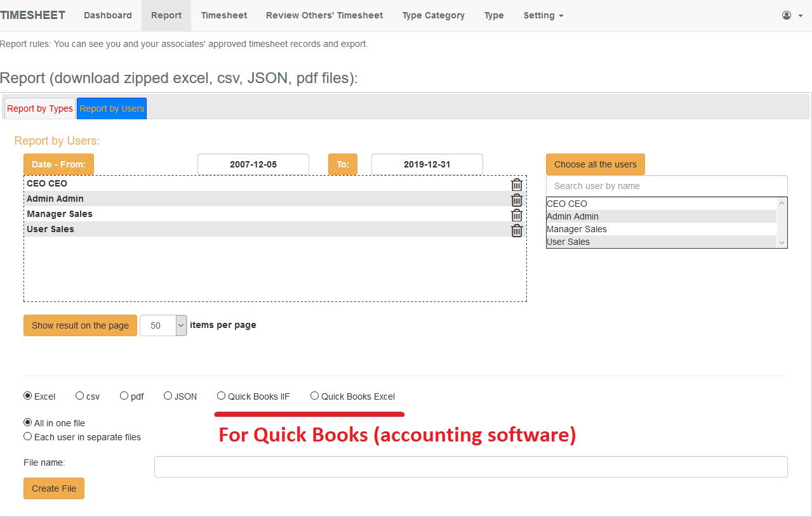Click Choose all the users button
Image resolution: width=812 pixels, height=517 pixels.
(x=595, y=164)
